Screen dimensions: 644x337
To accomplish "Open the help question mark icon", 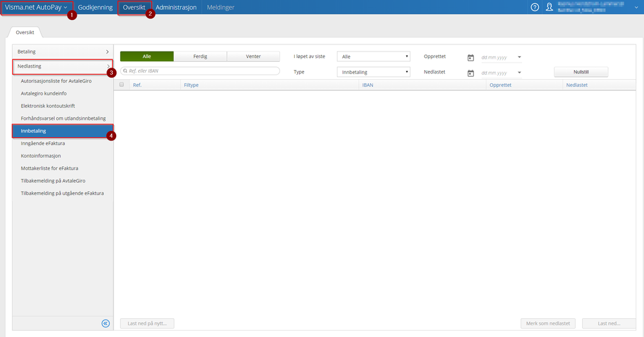I will tap(534, 7).
